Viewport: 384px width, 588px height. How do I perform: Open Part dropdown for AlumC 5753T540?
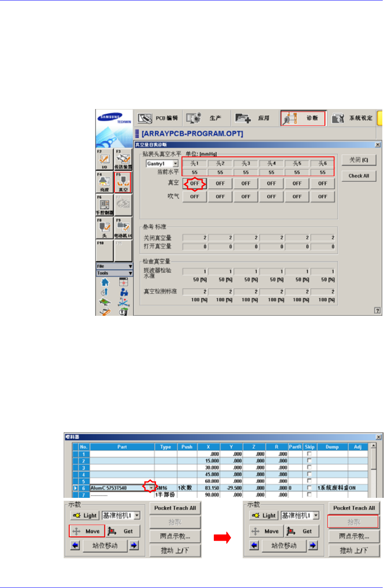[151, 488]
